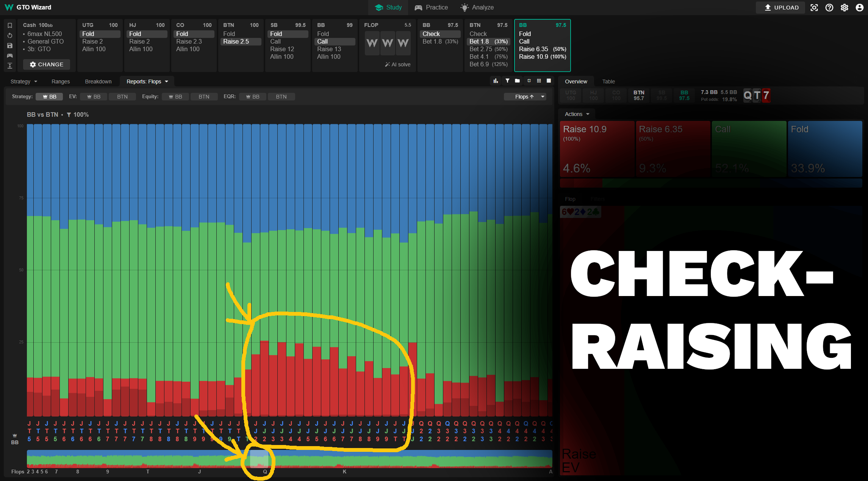
Task: Toggle EQR BB display
Action: (253, 97)
